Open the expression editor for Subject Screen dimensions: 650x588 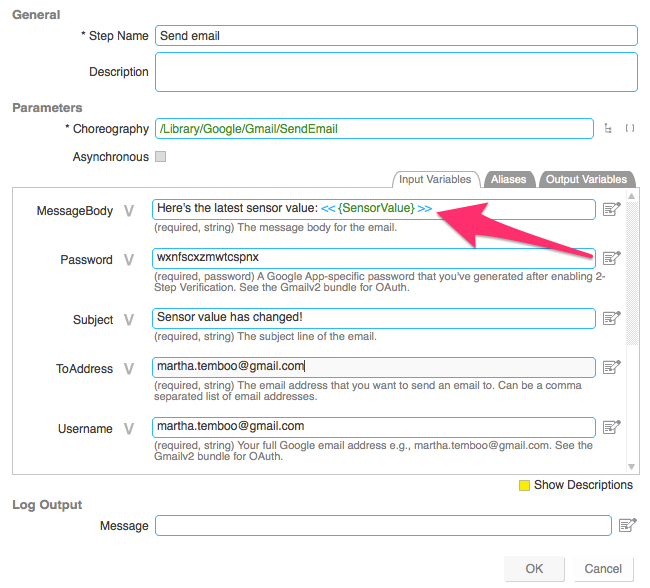pyautogui.click(x=612, y=319)
